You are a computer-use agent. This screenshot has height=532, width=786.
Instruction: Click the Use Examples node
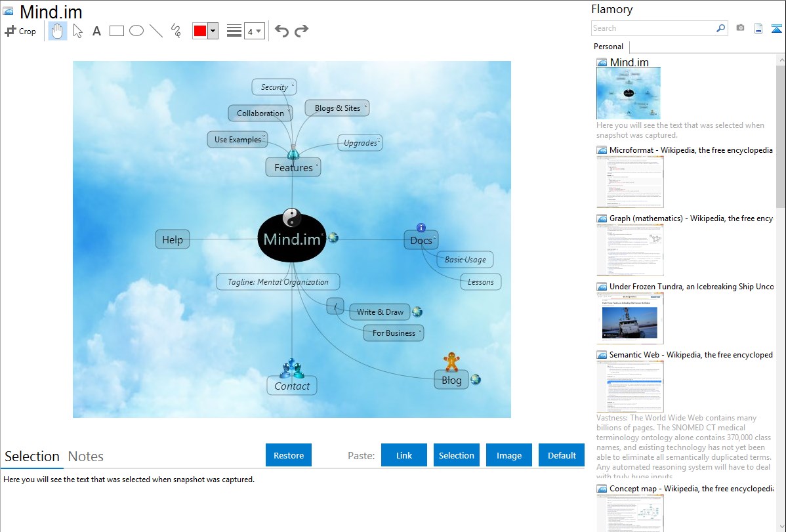tap(238, 139)
